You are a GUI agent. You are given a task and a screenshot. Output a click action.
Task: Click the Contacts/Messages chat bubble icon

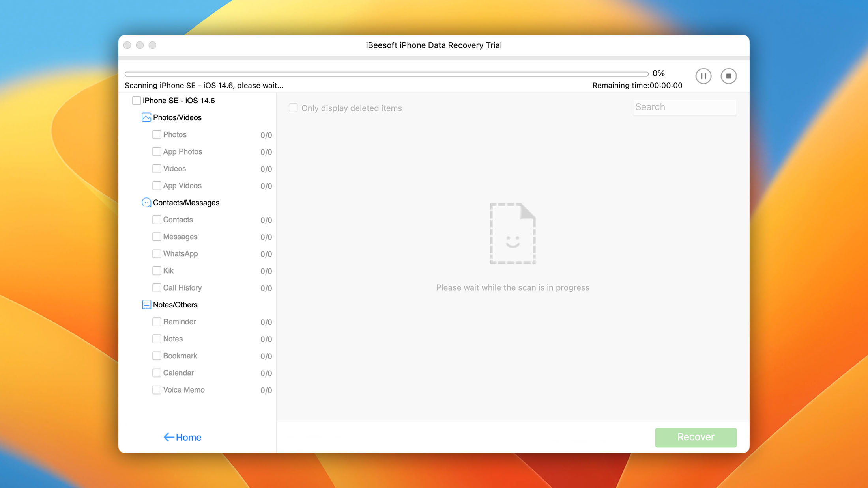[x=146, y=203]
